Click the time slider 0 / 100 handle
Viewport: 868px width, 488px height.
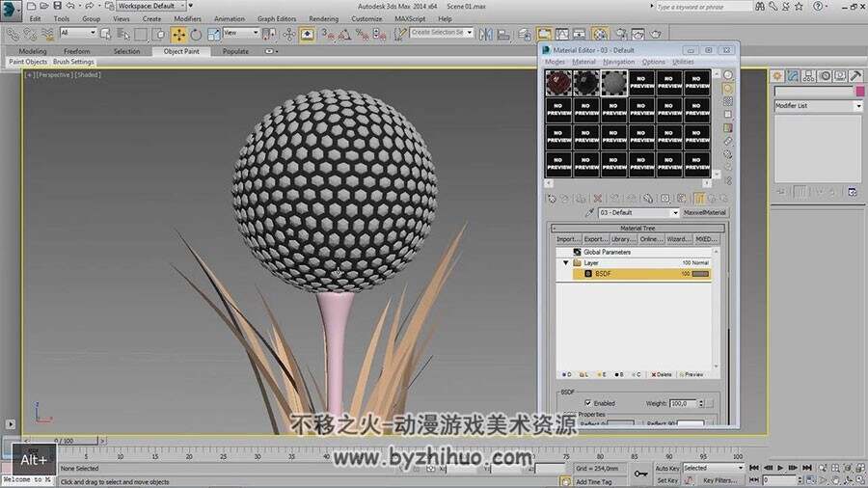click(63, 441)
